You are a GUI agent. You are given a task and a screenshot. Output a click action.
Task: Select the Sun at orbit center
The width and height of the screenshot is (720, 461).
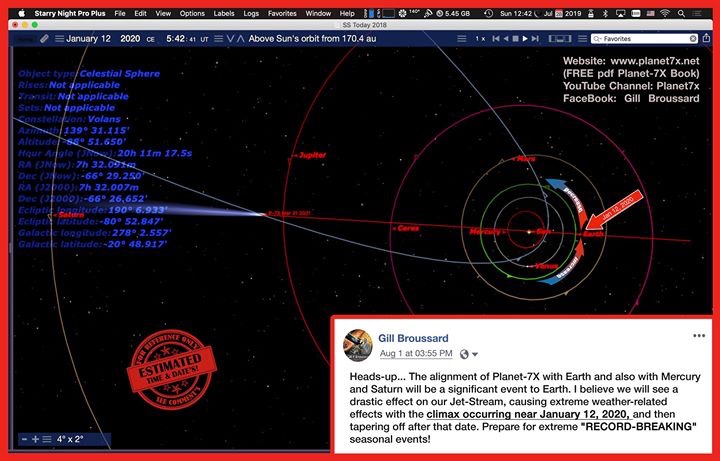[529, 232]
